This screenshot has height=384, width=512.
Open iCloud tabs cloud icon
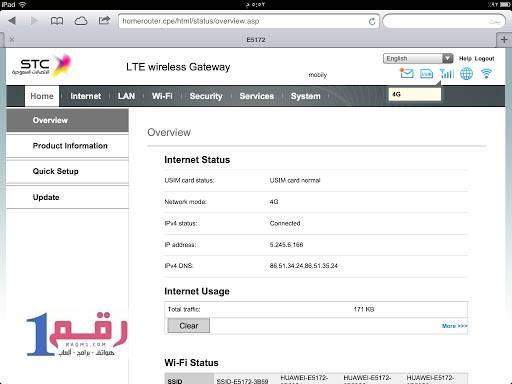click(81, 21)
